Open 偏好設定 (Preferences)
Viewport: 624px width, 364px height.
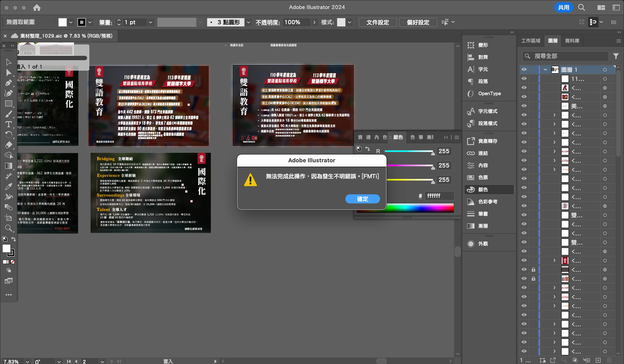(418, 22)
